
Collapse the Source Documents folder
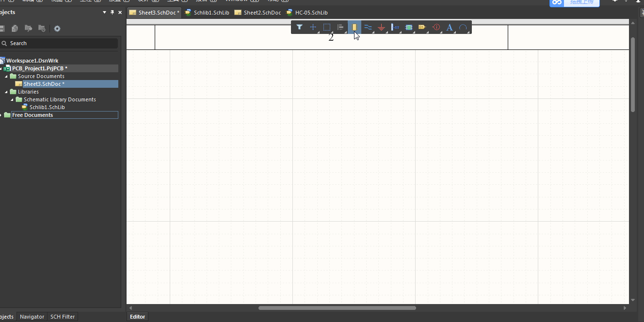coord(7,76)
